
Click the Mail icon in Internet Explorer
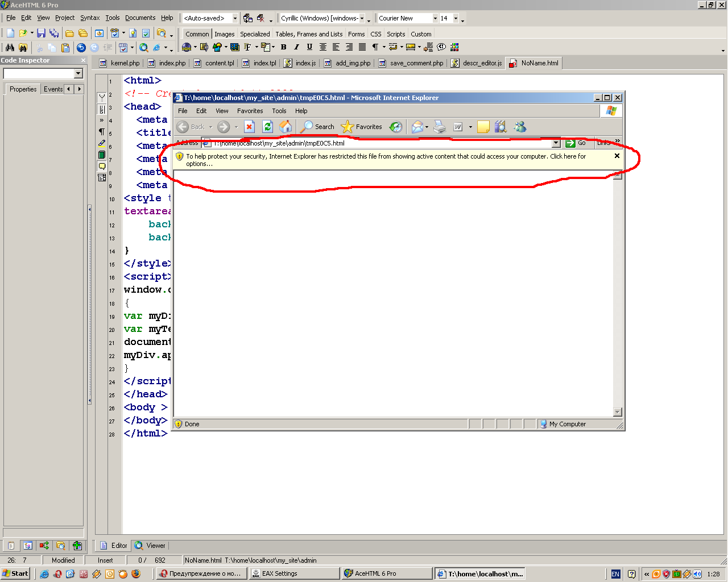pos(417,127)
